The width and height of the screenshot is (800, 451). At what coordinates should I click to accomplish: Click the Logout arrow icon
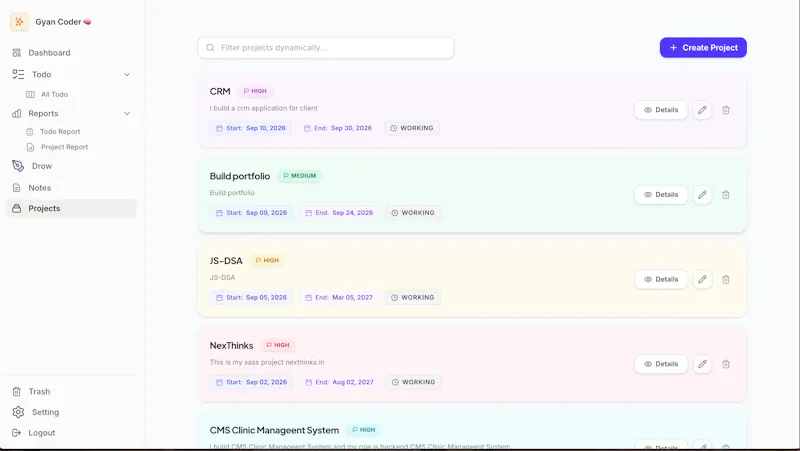click(17, 433)
